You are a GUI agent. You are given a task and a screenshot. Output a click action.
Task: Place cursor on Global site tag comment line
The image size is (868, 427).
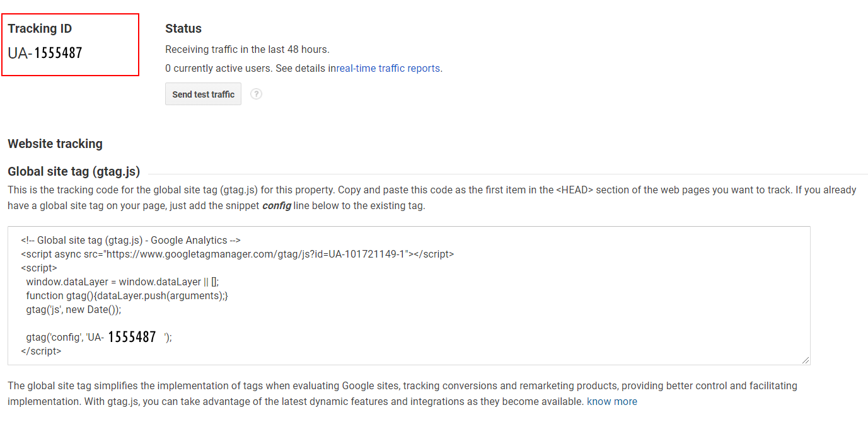coord(130,240)
